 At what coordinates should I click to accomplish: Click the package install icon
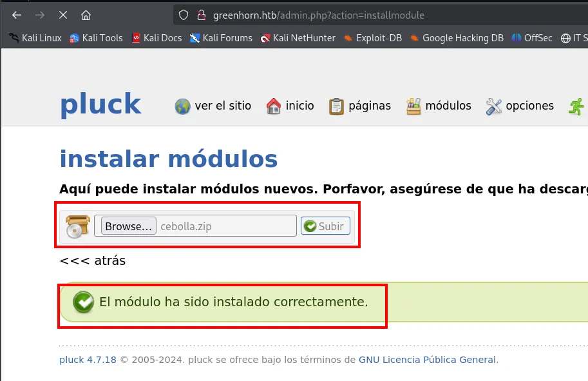(78, 226)
